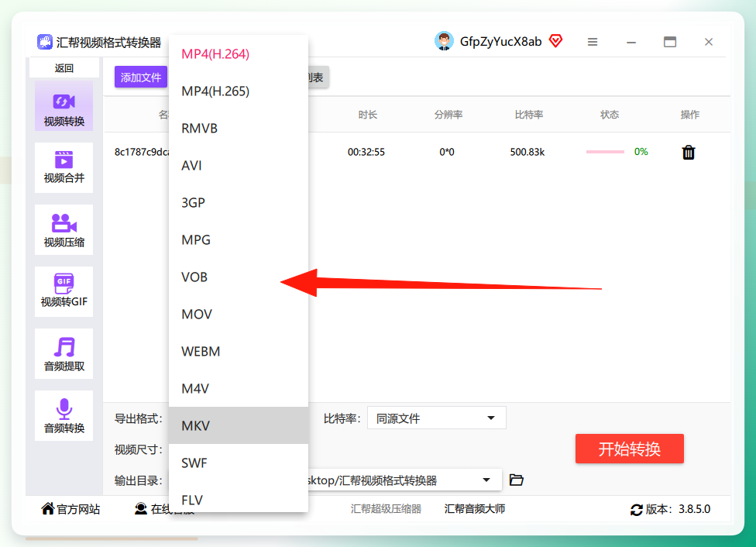Open the 音频提取 audio extraction module

pyautogui.click(x=64, y=353)
